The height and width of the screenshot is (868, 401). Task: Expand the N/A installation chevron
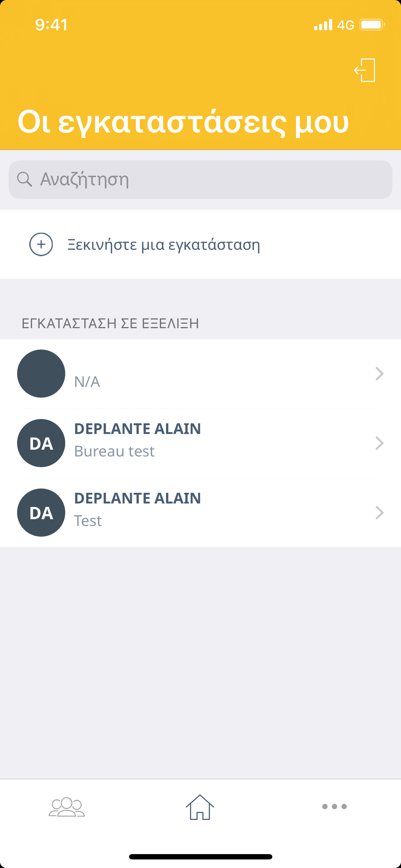(x=379, y=373)
